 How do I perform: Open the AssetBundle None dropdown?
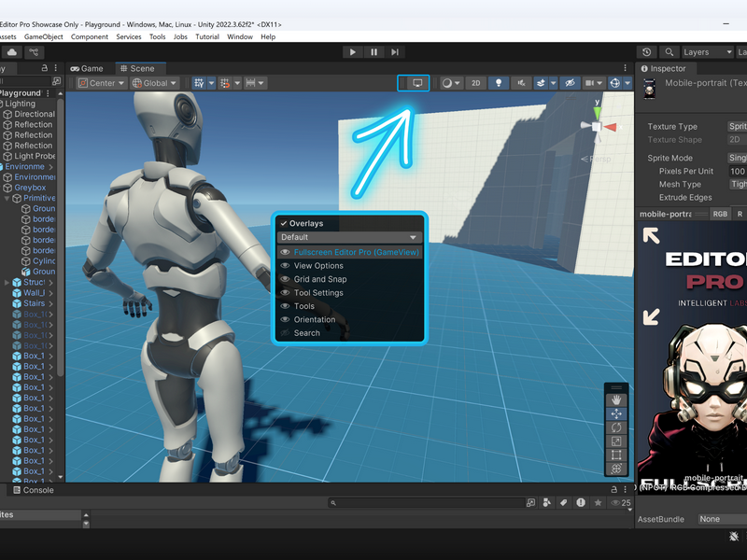(x=722, y=519)
